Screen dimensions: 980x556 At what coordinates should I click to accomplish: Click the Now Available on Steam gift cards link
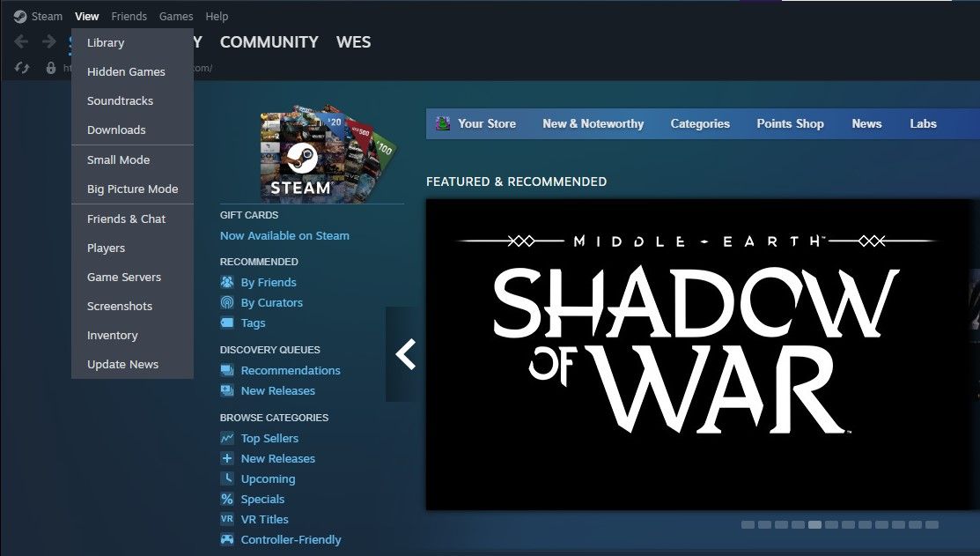click(284, 235)
